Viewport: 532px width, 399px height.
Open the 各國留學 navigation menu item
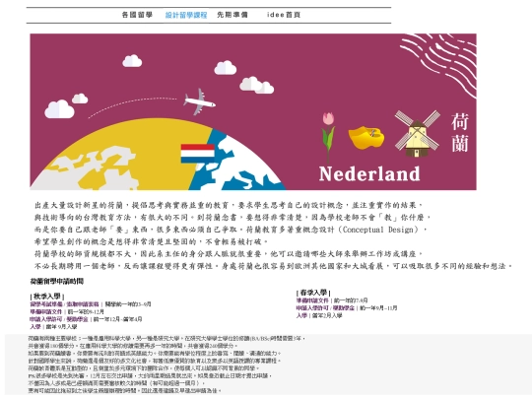[137, 15]
